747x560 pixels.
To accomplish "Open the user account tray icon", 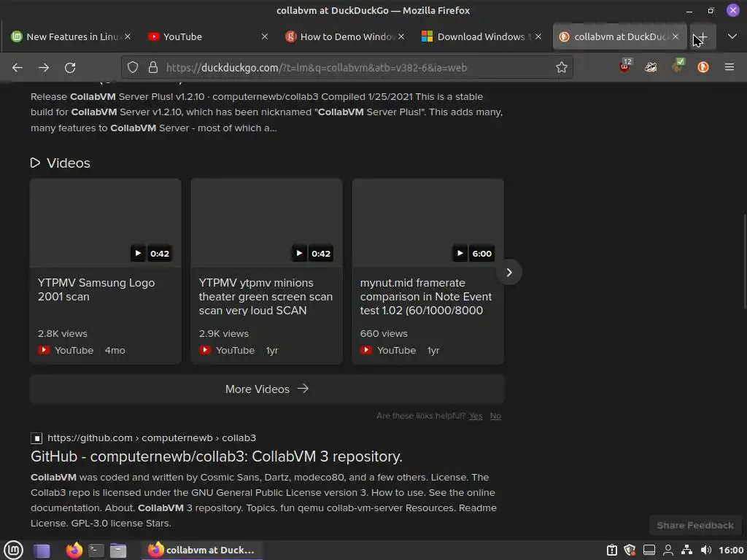I will click(668, 550).
